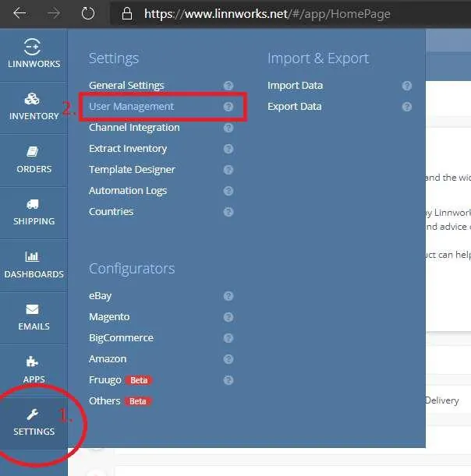Click help icon next to Channel Integration
The image size is (471, 476).
228,128
